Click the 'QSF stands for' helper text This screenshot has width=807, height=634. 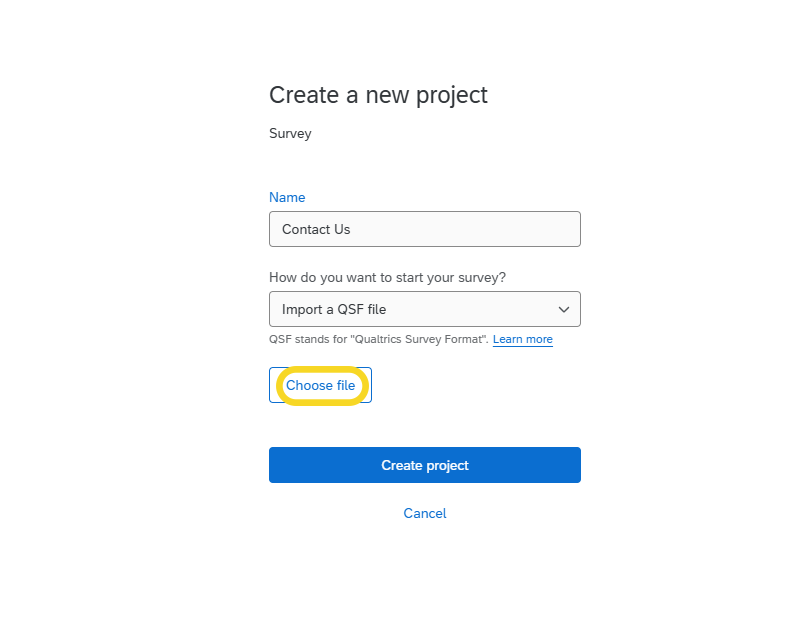click(x=306, y=340)
